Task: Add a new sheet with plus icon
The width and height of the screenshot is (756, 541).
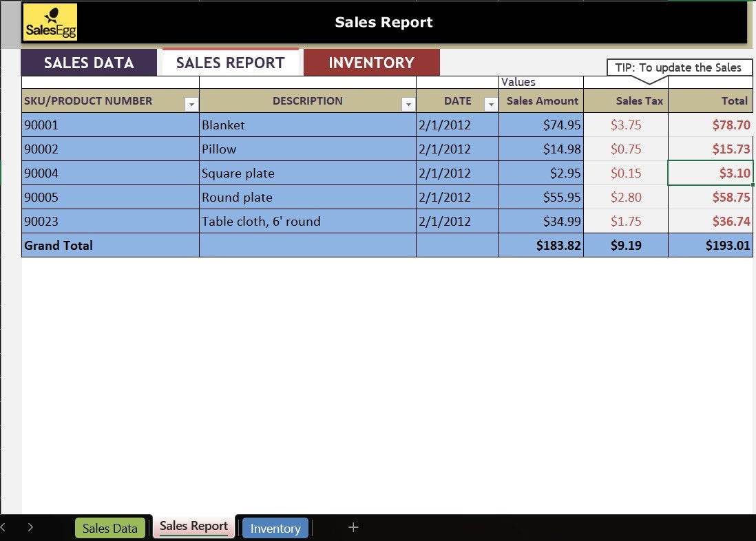Action: click(353, 527)
